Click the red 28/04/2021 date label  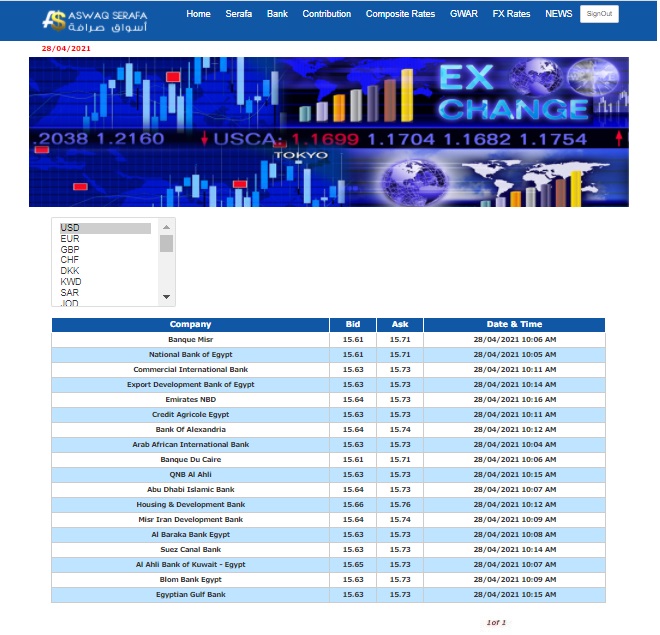(66, 49)
